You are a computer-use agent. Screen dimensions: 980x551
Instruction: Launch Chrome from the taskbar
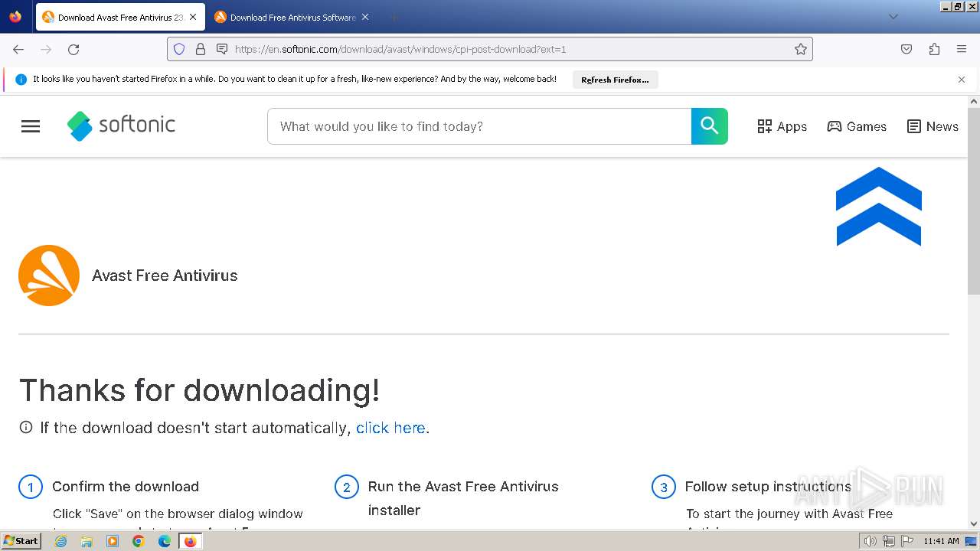[x=139, y=541]
